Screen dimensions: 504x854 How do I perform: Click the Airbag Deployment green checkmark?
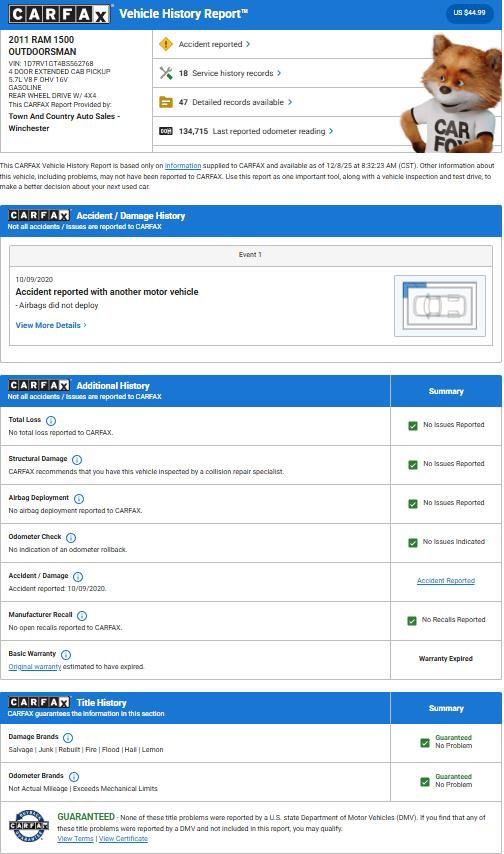[413, 504]
